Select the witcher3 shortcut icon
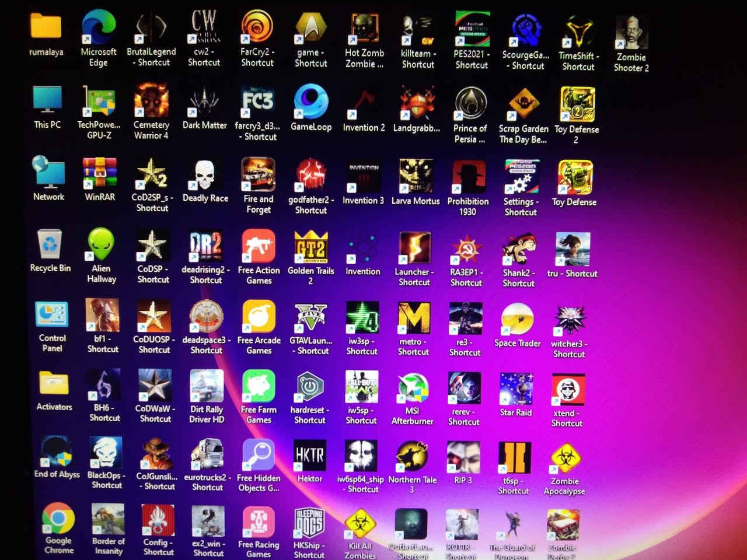 point(569,320)
